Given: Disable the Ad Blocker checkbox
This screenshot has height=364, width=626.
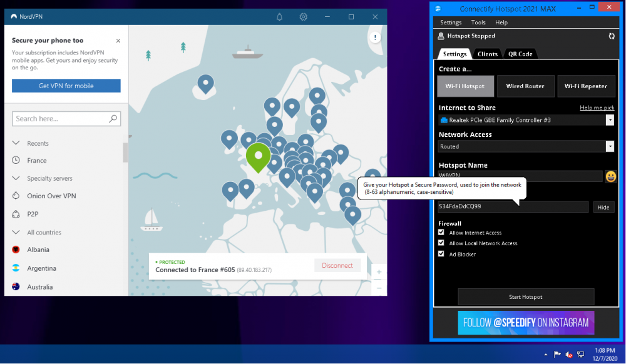Looking at the screenshot, I should pos(441,255).
